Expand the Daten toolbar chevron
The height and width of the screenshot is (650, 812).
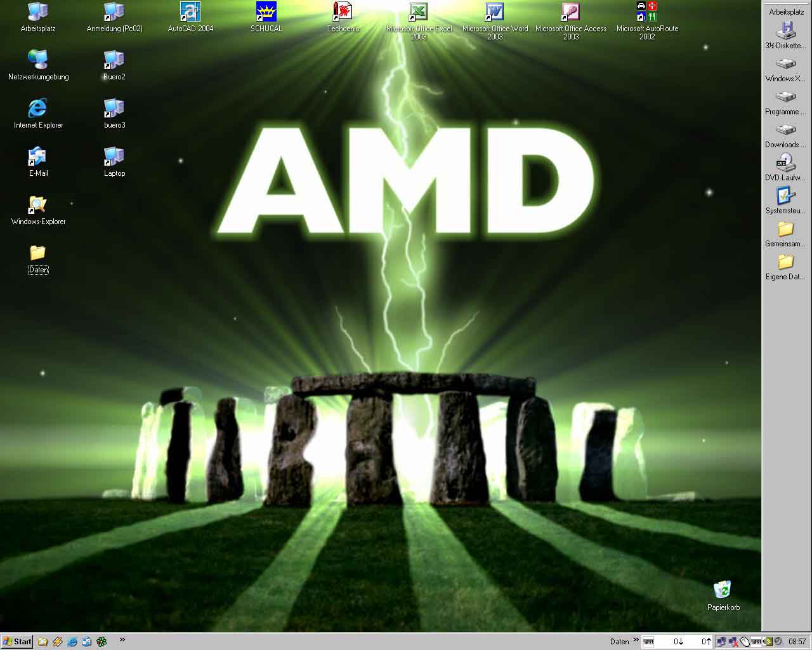click(x=636, y=640)
